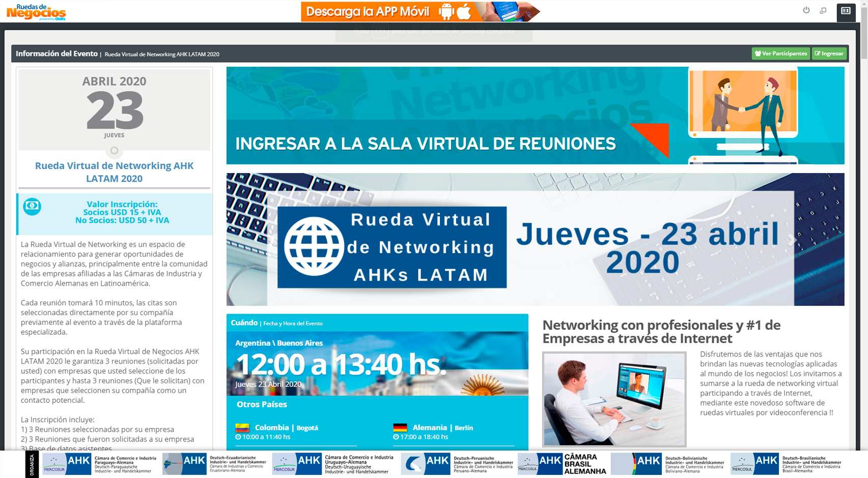
Task: Click the page vertical scrollbar thumb
Action: tap(863, 33)
